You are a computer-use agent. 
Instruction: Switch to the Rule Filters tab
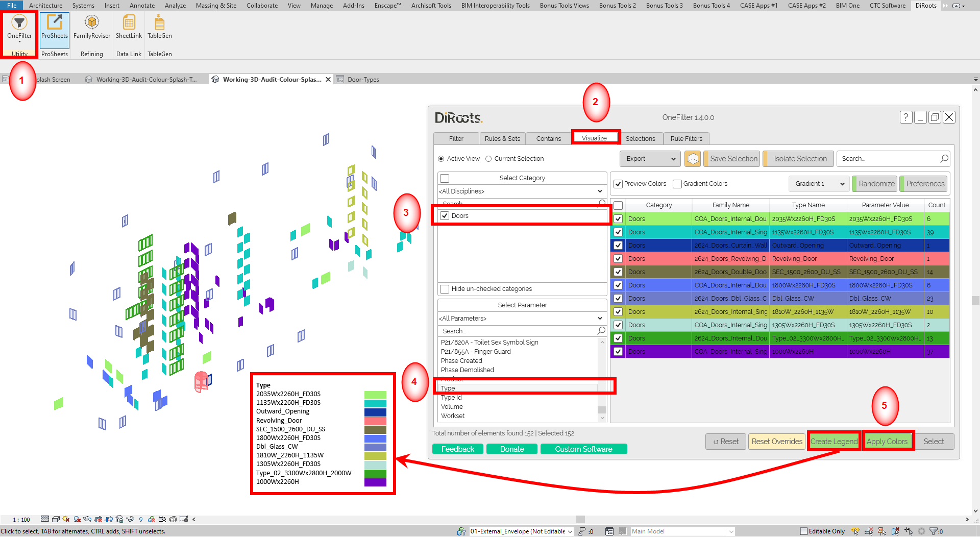(686, 138)
